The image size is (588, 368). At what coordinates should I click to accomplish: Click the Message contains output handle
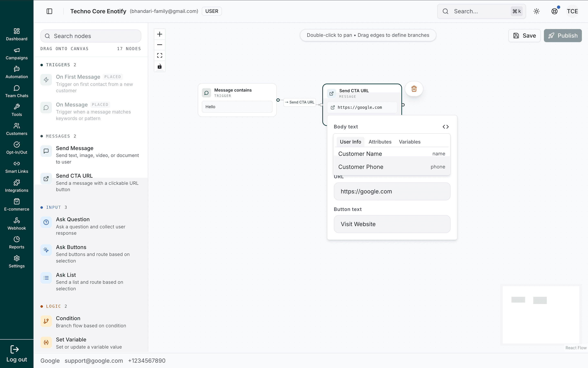[x=278, y=100]
